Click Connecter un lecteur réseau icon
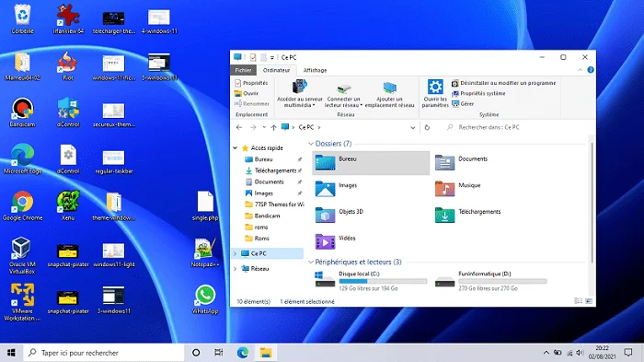Screen dimensions: 644x362 pos(344,93)
